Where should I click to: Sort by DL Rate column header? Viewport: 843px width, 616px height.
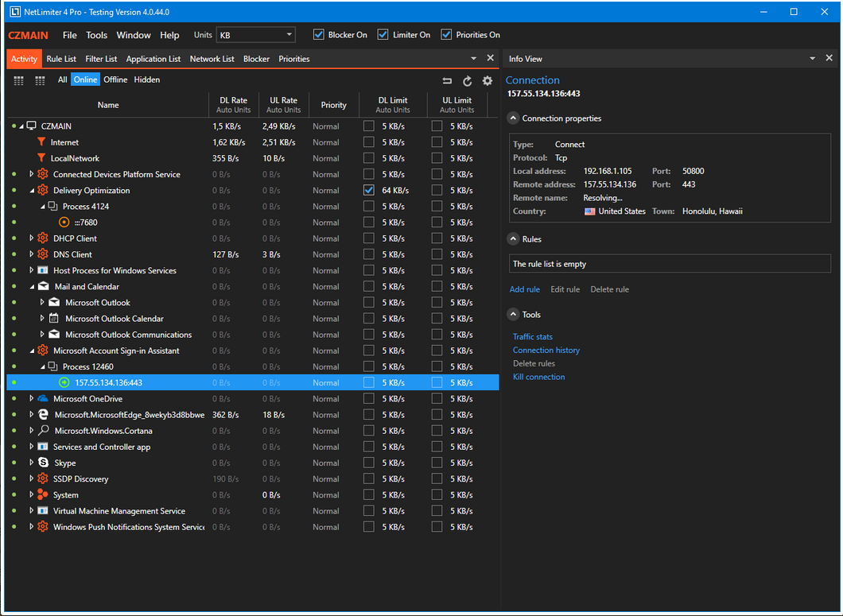pyautogui.click(x=233, y=105)
